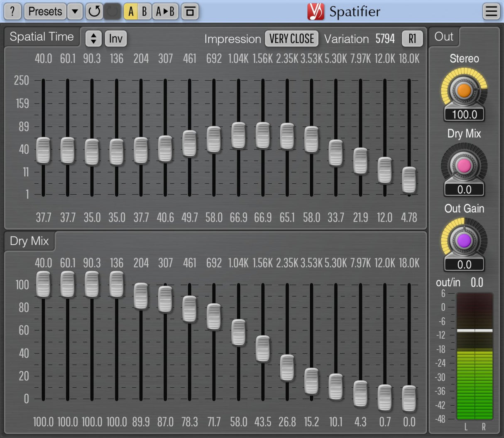The image size is (504, 438).
Task: Open the hamburger main menu
Action: tap(491, 12)
